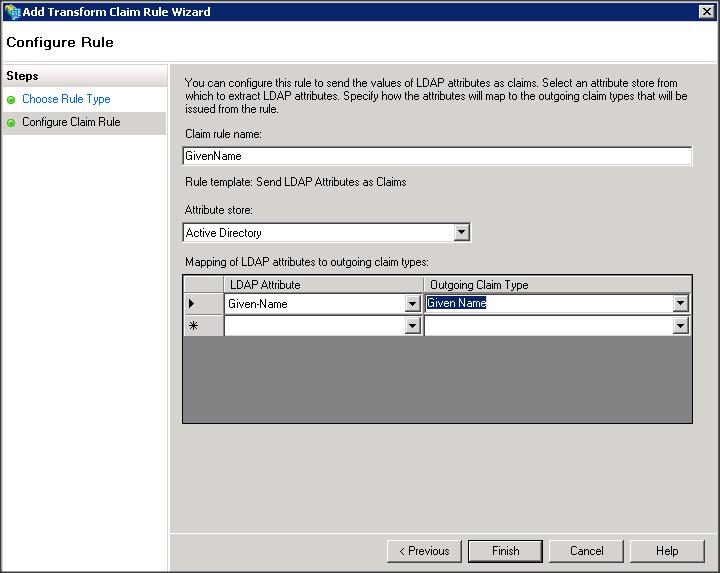Click the green bullet beside Choose Rule Type
Image resolution: width=720 pixels, height=573 pixels.
click(11, 100)
